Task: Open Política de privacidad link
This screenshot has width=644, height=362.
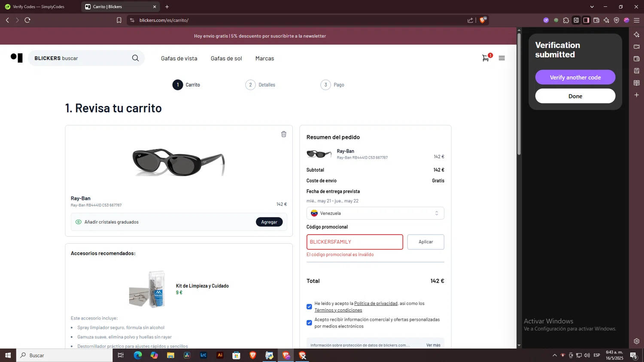Action: pos(376,303)
